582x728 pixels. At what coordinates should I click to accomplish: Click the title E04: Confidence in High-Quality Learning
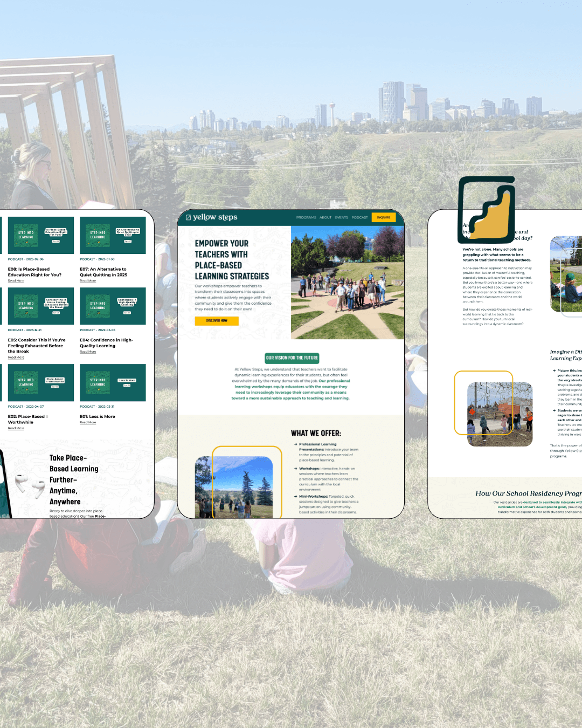tap(106, 343)
